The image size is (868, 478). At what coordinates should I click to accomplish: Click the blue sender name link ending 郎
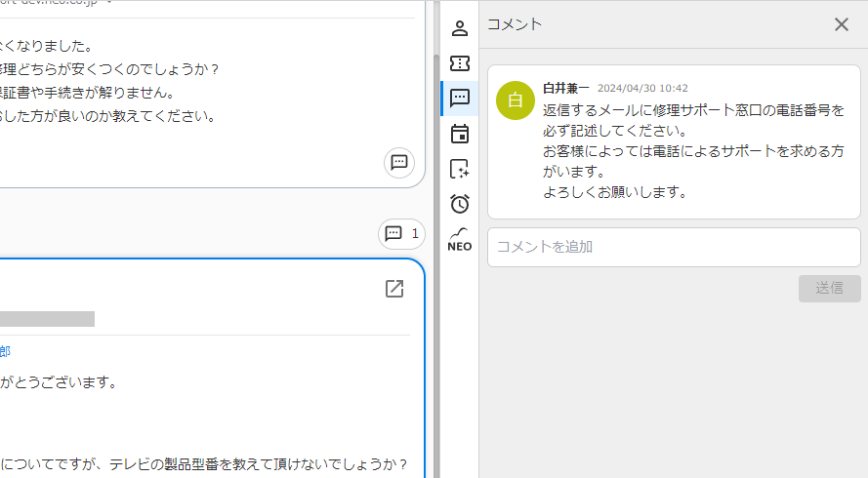click(5, 351)
